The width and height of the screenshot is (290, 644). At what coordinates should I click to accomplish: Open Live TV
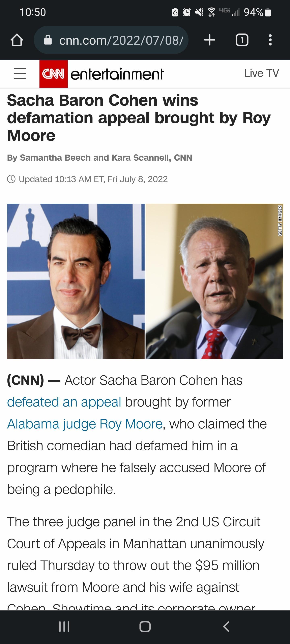point(261,73)
